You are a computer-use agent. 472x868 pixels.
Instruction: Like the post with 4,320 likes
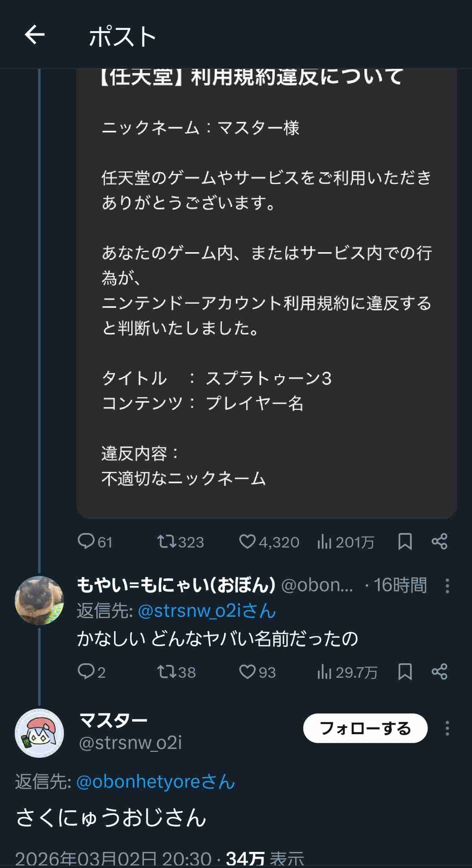point(247,541)
